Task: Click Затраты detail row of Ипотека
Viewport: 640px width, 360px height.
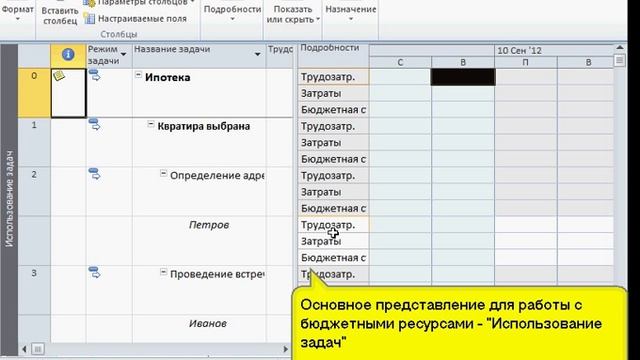Action: click(x=333, y=93)
